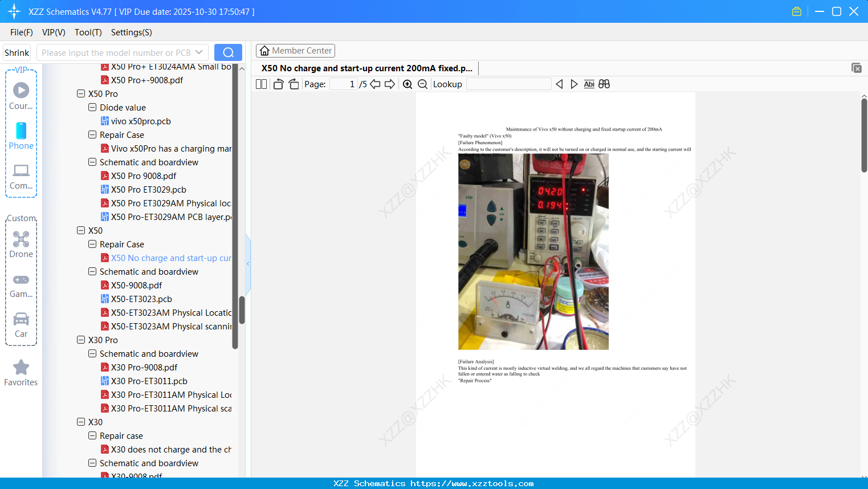
Task: Go to next page arrow
Action: pyautogui.click(x=390, y=84)
